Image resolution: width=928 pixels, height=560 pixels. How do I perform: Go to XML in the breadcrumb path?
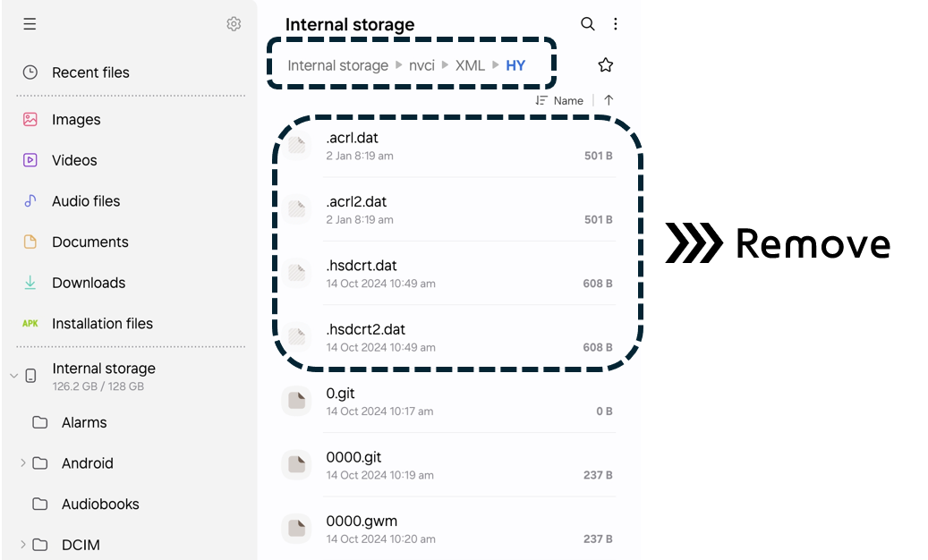pyautogui.click(x=470, y=65)
